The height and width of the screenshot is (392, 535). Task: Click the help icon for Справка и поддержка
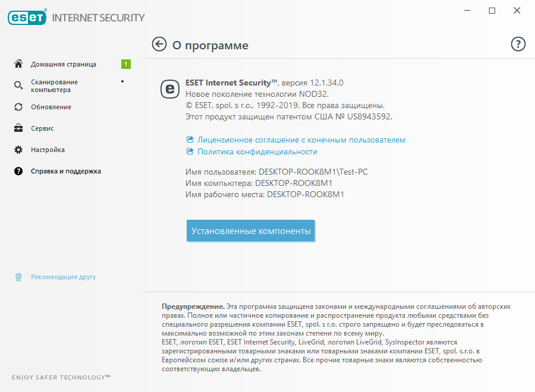click(18, 171)
